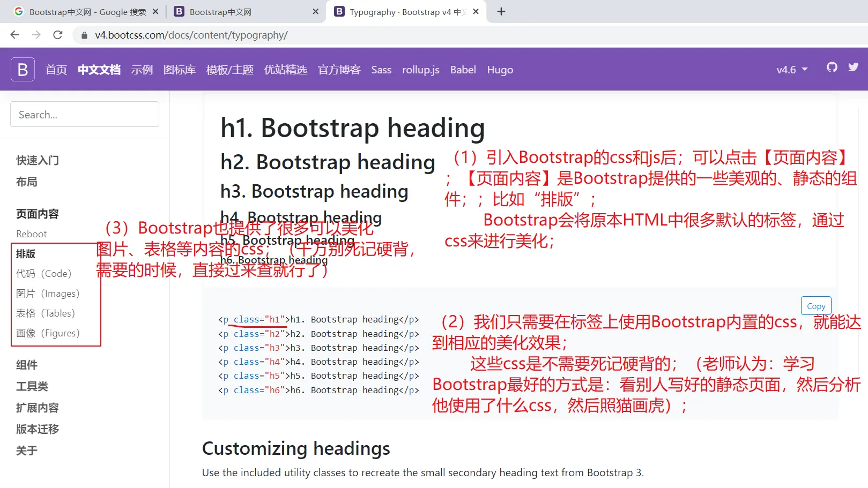
Task: Open the Twitter icon link
Action: (853, 67)
